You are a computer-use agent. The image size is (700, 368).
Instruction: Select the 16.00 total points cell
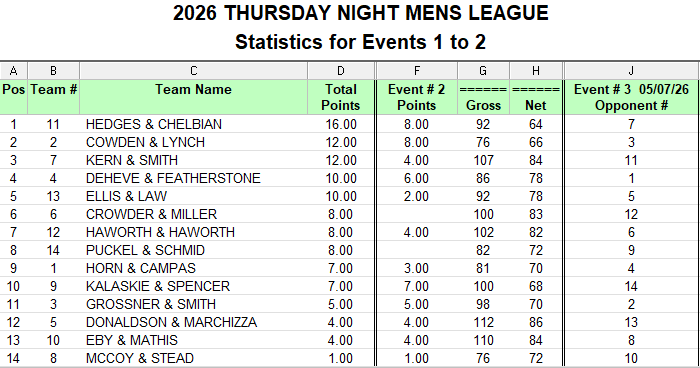point(341,124)
